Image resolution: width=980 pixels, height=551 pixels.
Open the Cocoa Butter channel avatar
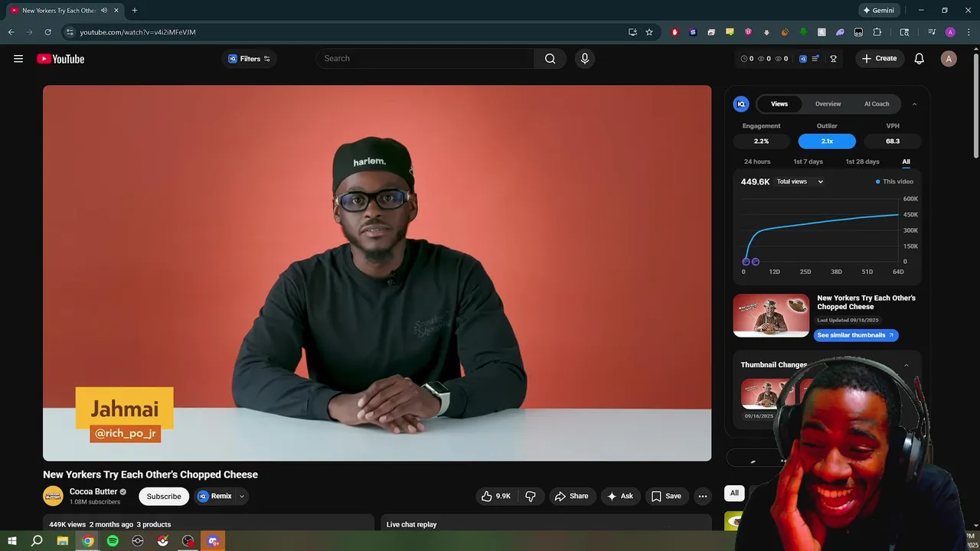pyautogui.click(x=53, y=496)
